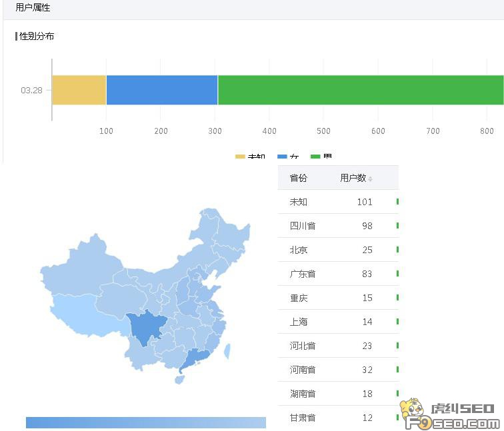The image size is (504, 431).
Task: Click the blue female bar segment
Action: click(162, 90)
